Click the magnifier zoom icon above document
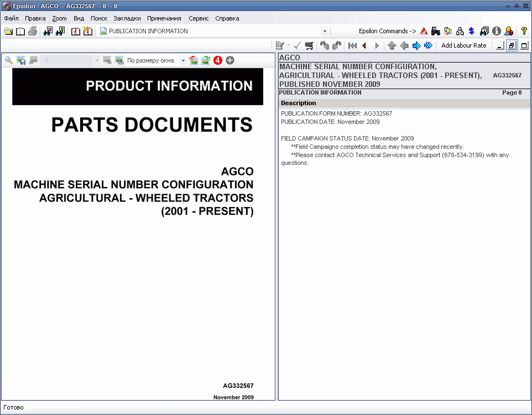Screen dimensions: 532x415 9,60
